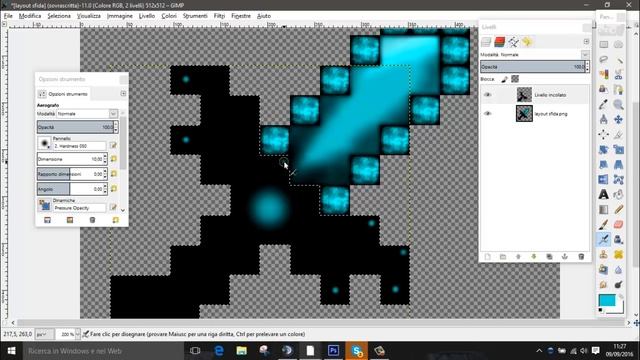Open the px unit dropdown

point(45,334)
